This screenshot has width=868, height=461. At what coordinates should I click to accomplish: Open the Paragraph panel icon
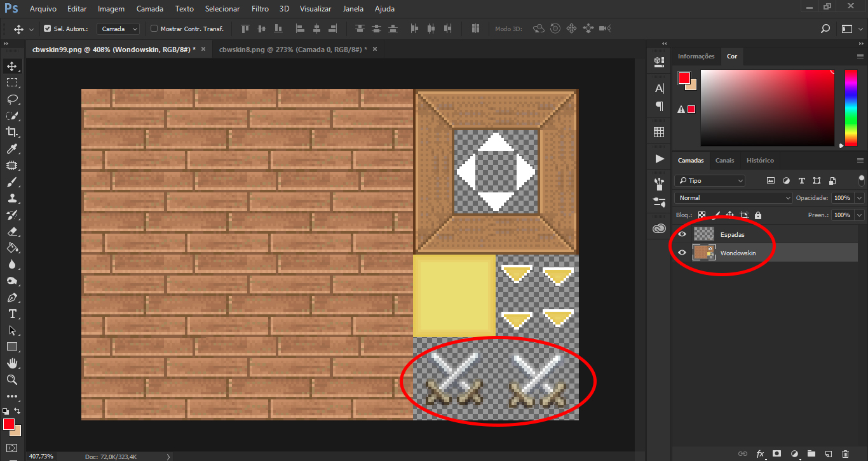(x=659, y=106)
